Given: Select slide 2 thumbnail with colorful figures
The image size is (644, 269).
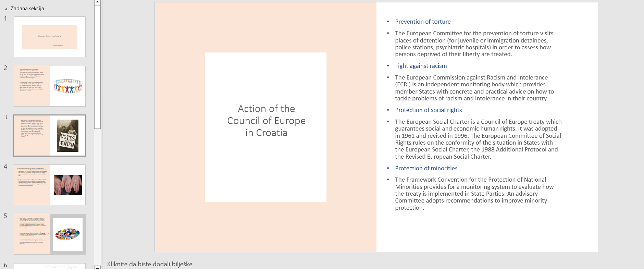Looking at the screenshot, I should click(x=50, y=86).
